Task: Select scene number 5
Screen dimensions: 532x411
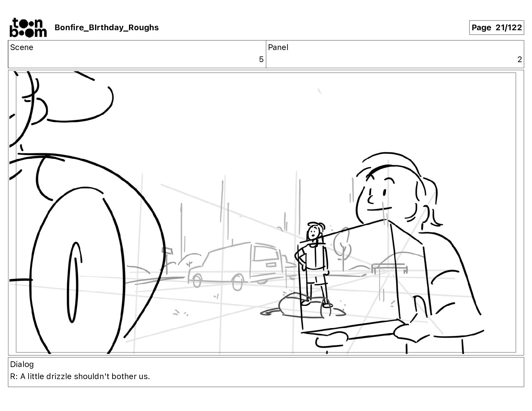Action: click(261, 59)
